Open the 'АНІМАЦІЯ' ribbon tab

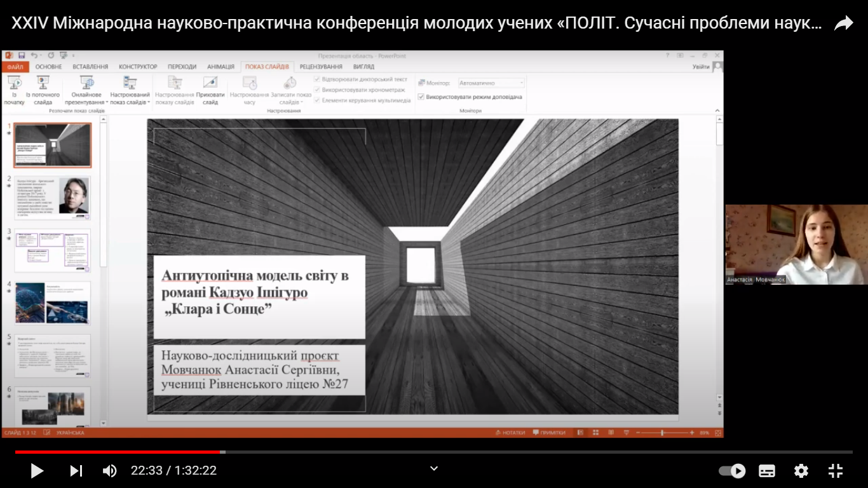coord(220,67)
